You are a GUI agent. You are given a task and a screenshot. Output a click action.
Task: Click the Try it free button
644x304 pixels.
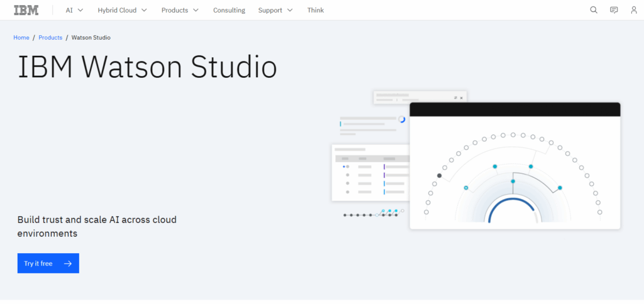pos(48,263)
